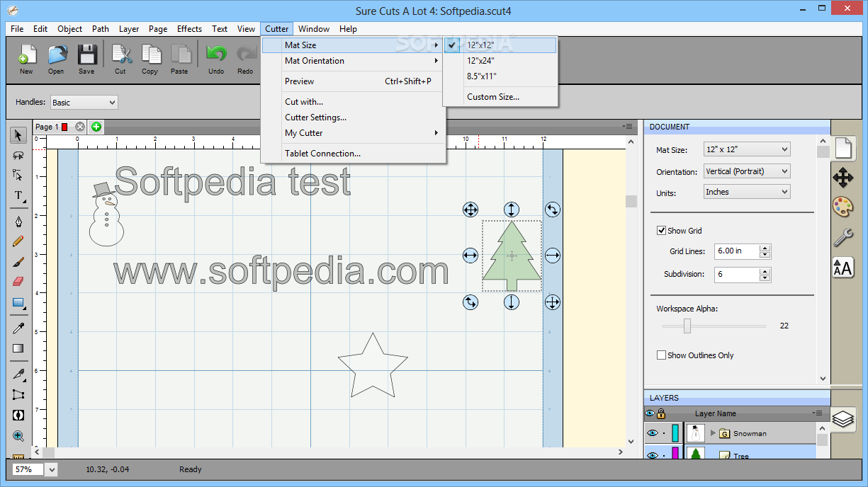Open the page tabs options menu arrow
868x487 pixels.
627,126
